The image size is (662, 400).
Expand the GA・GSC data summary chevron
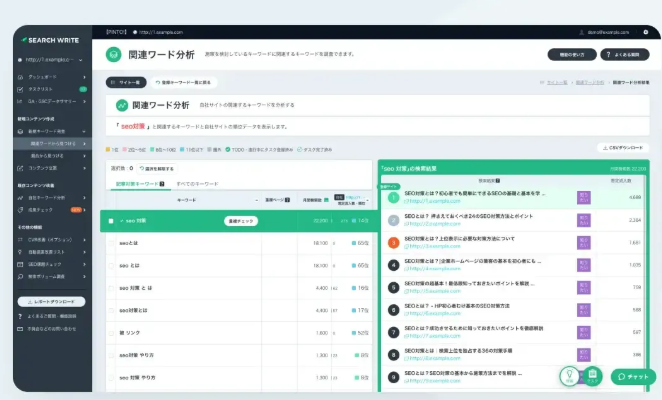coord(84,101)
